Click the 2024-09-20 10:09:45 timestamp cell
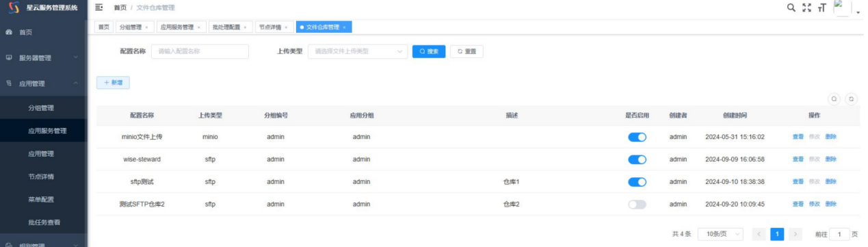The height and width of the screenshot is (247, 868). point(735,204)
